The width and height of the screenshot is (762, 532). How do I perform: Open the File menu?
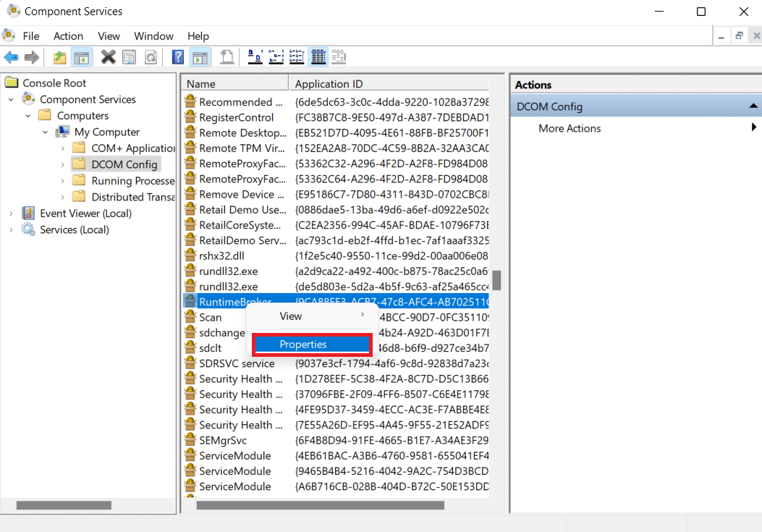click(x=31, y=36)
